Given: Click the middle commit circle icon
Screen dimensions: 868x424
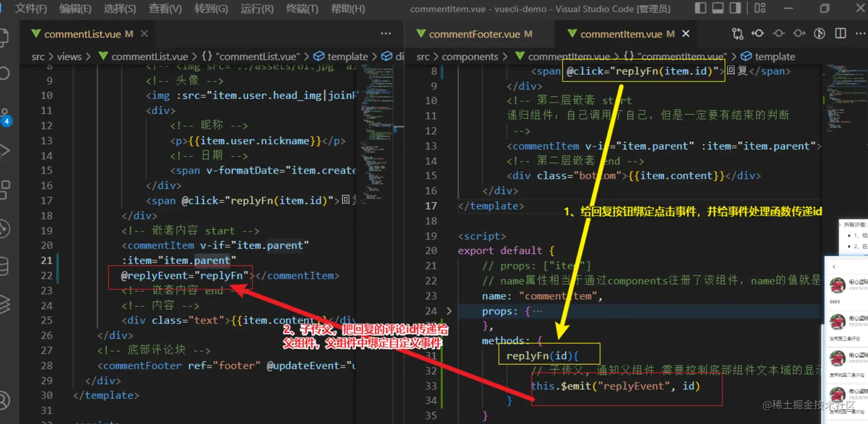Looking at the screenshot, I should tap(779, 34).
